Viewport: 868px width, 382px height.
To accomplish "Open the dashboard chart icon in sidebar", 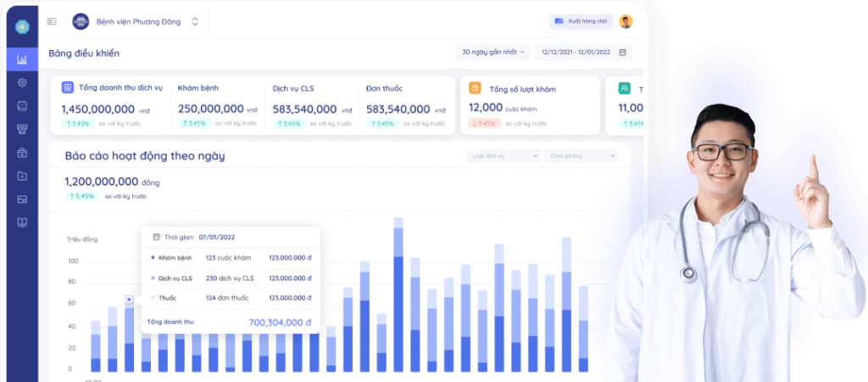I will (x=22, y=59).
